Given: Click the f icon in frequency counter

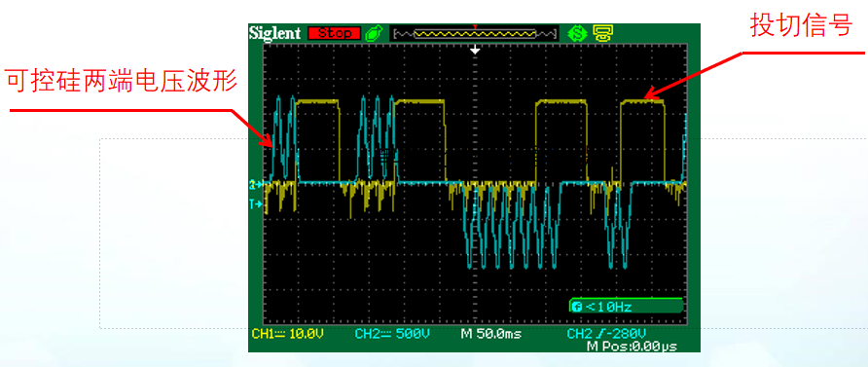Looking at the screenshot, I should 577,306.
